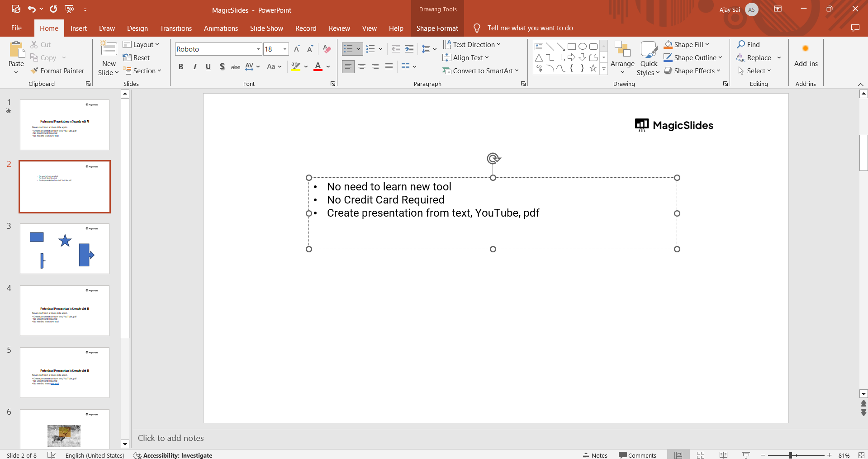Toggle the Notes pane in status bar
This screenshot has width=868, height=459.
pos(595,455)
